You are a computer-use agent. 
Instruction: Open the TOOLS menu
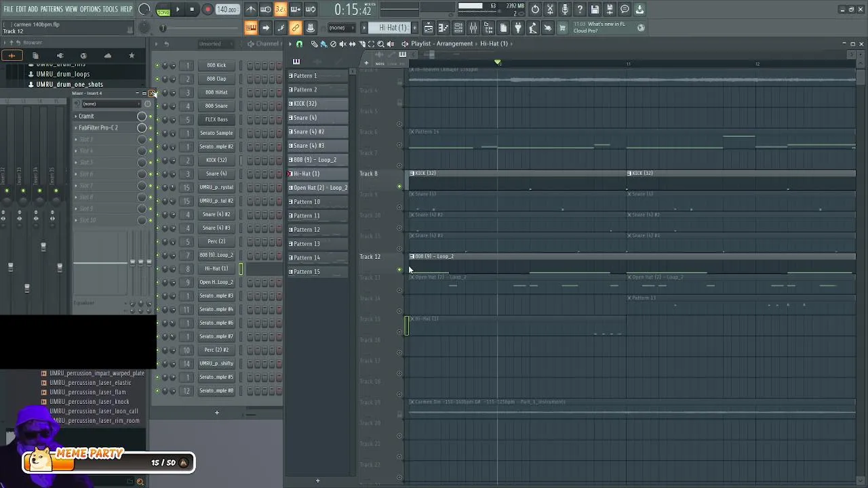click(111, 9)
